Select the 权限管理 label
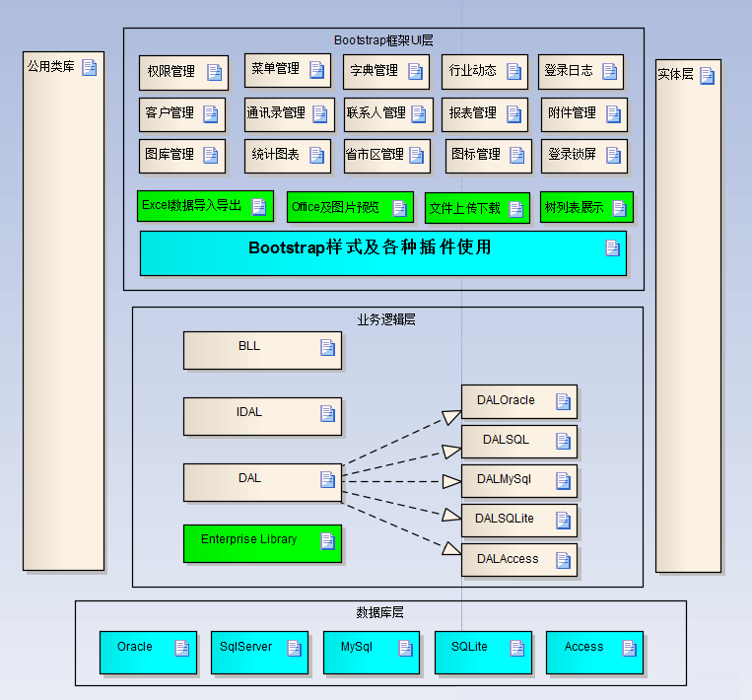The image size is (752, 700). tap(171, 72)
